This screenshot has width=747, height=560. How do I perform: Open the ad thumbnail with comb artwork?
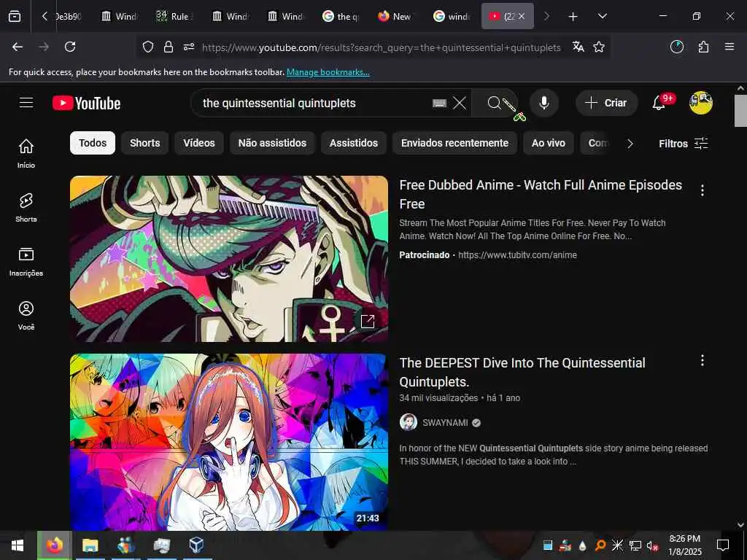[x=228, y=259]
